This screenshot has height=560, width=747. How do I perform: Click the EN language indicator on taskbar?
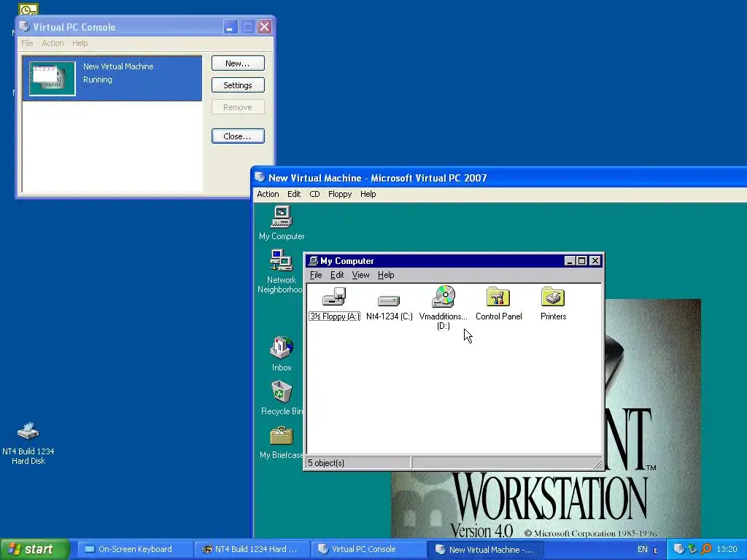(643, 549)
